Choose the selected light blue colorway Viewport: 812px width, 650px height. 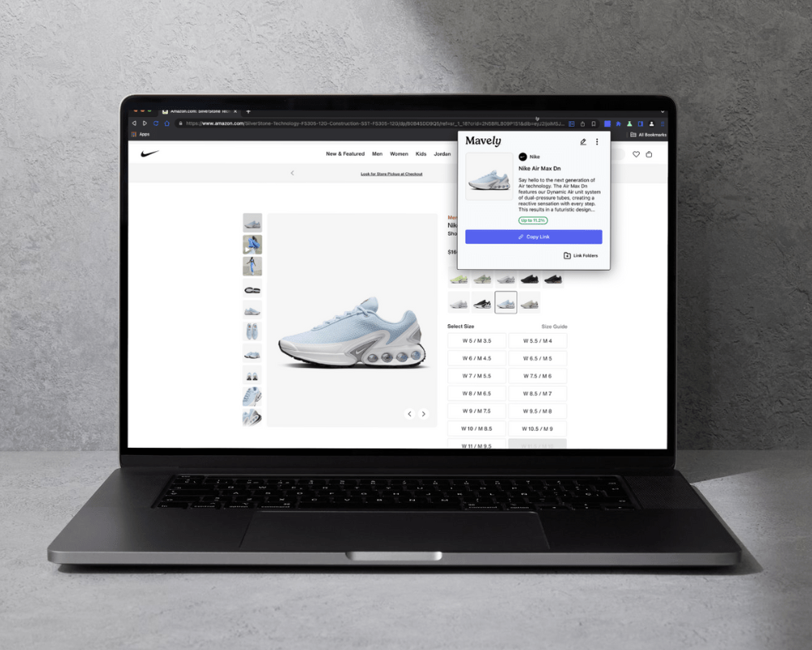point(506,302)
